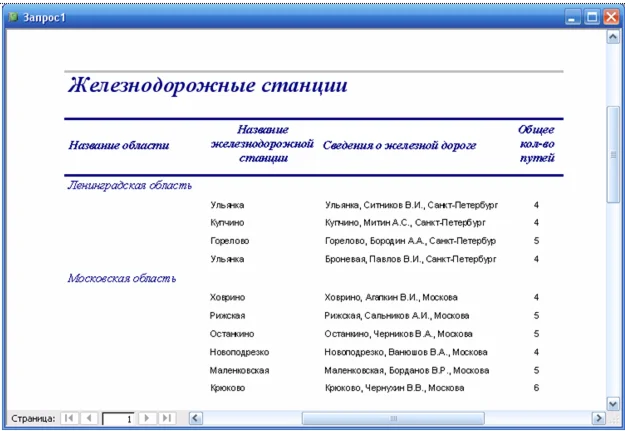Click the horizontal scrollbar left arrow
The height and width of the screenshot is (431, 625).
(x=196, y=418)
